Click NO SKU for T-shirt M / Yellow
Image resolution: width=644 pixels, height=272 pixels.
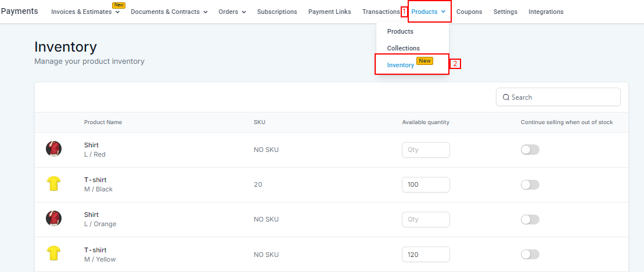coord(266,255)
